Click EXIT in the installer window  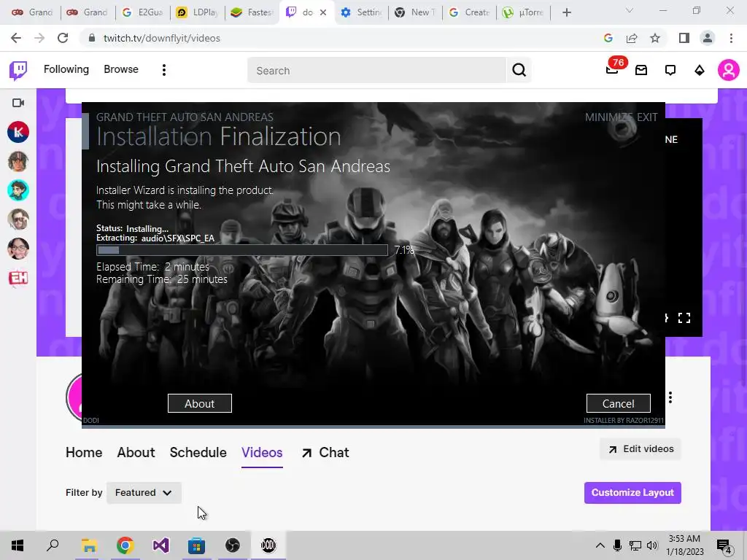click(647, 117)
